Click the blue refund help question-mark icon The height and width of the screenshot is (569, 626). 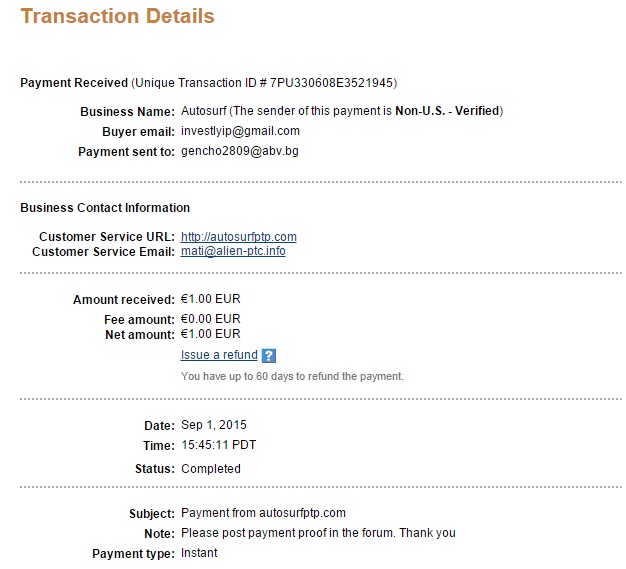point(269,355)
